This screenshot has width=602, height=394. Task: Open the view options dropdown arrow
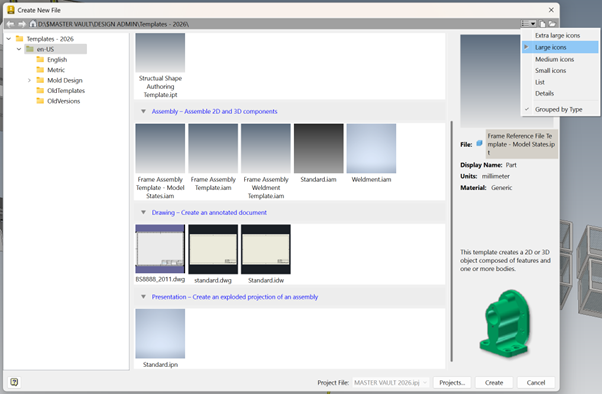click(x=533, y=24)
